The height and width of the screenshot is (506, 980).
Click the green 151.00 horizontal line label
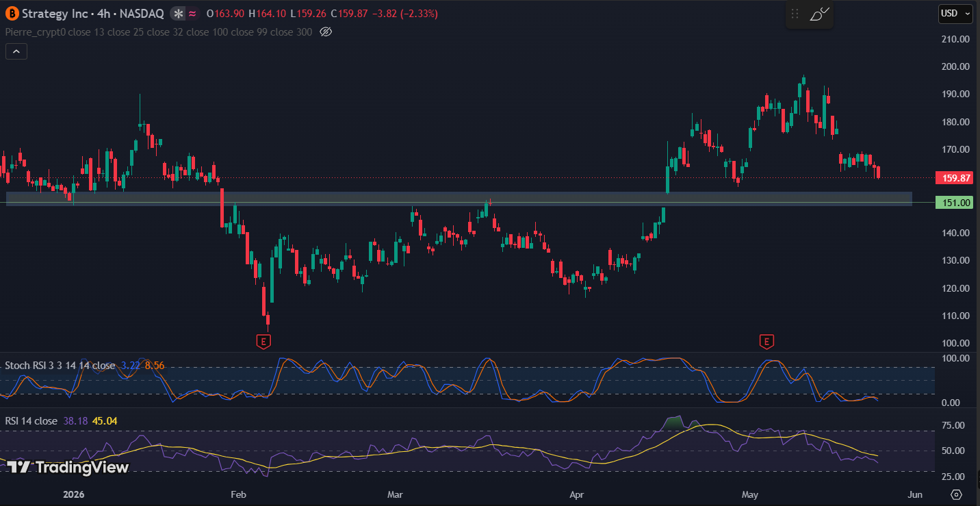point(953,203)
